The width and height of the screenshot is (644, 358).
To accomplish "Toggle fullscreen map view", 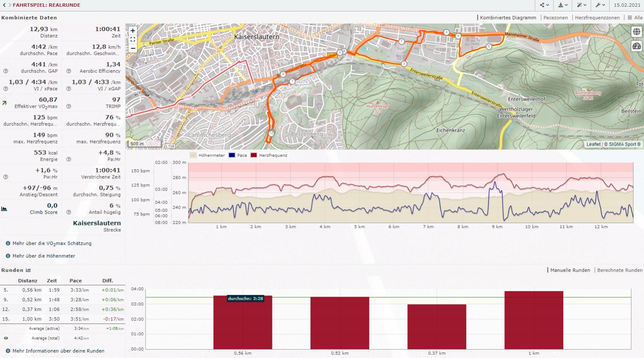I will click(x=133, y=40).
